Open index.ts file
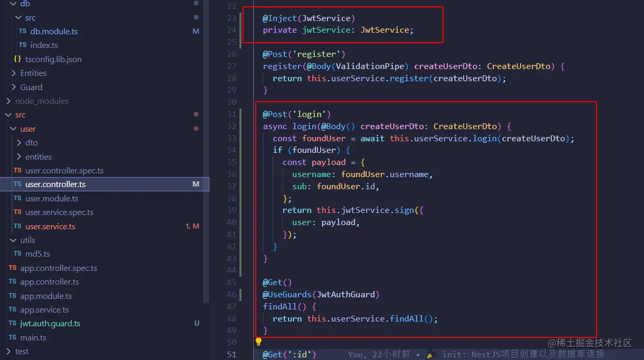644x360 pixels. click(44, 45)
